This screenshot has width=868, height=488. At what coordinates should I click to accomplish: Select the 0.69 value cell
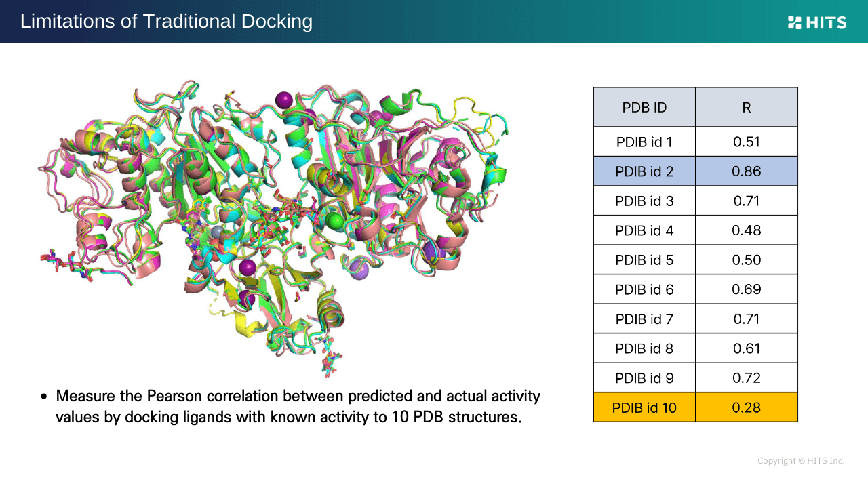(746, 289)
